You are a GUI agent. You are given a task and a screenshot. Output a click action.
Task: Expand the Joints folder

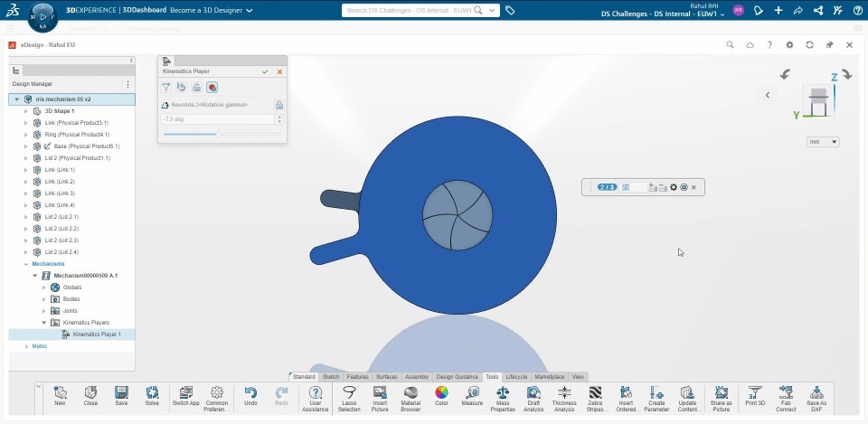[x=44, y=310]
